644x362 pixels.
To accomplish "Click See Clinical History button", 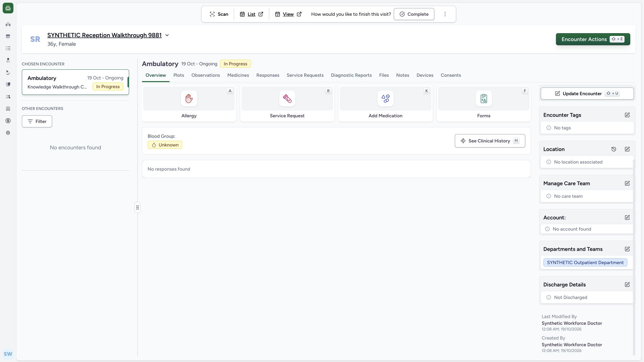I will [x=490, y=141].
